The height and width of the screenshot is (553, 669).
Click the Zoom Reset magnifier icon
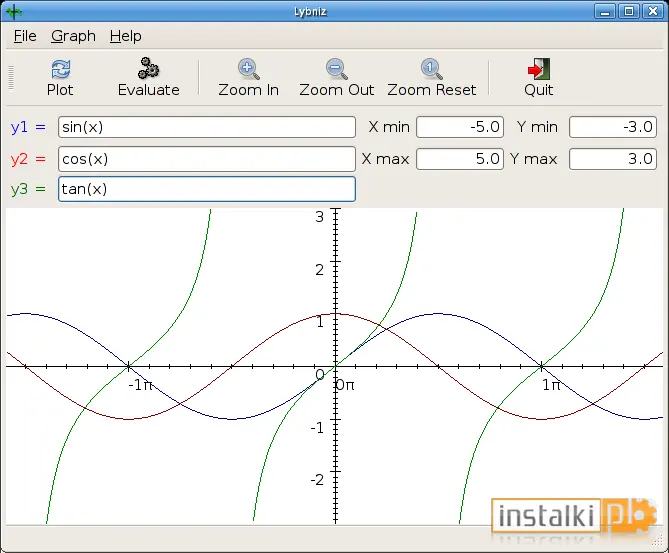(x=431, y=69)
